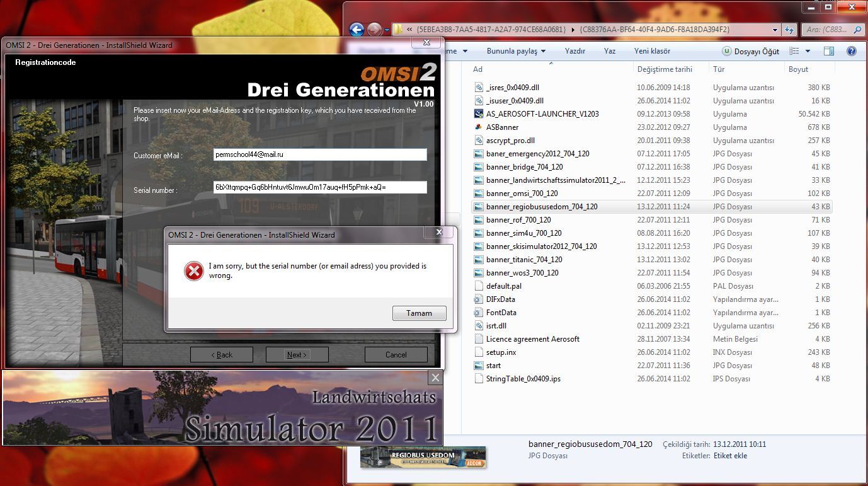The image size is (868, 486).
Task: Select StringTable_0x0409.ips file name
Action: click(523, 379)
